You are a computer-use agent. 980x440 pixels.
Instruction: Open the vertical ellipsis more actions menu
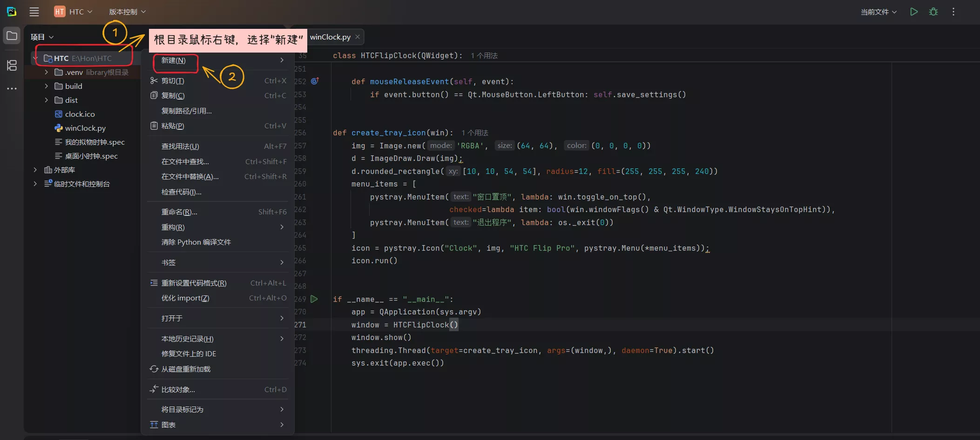pyautogui.click(x=953, y=12)
